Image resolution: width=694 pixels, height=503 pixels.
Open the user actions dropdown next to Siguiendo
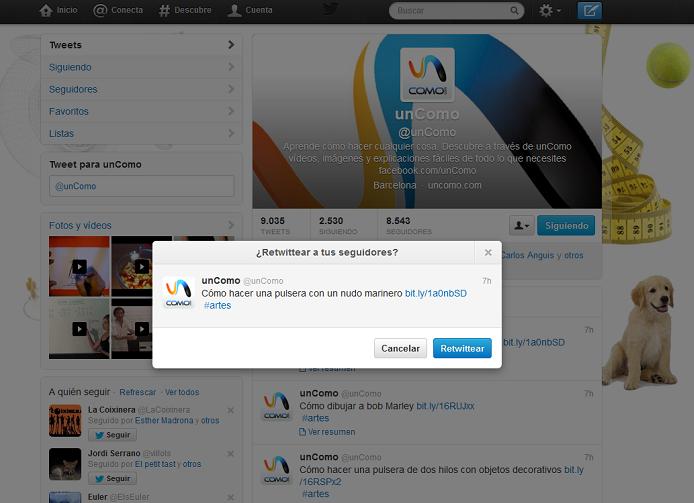point(521,226)
